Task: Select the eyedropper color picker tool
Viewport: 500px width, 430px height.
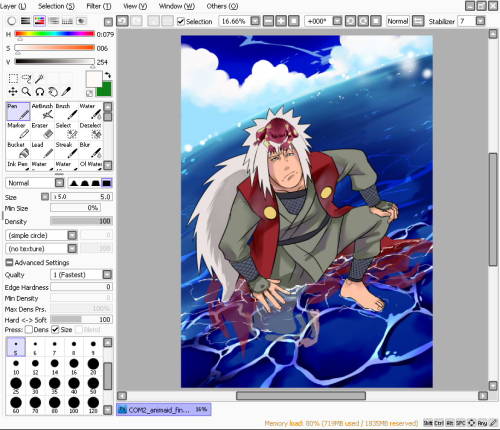Action: point(66,91)
